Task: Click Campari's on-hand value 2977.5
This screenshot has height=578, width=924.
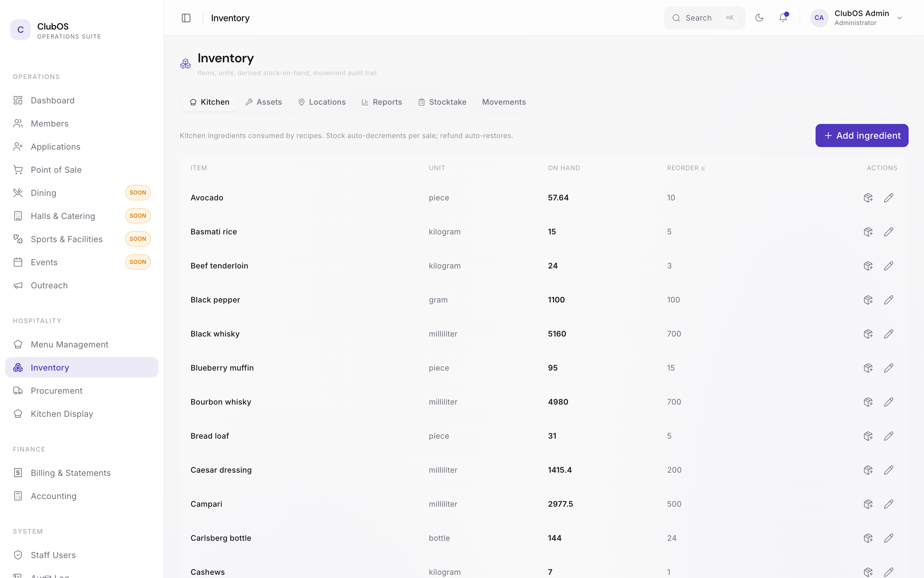Action: click(x=560, y=504)
